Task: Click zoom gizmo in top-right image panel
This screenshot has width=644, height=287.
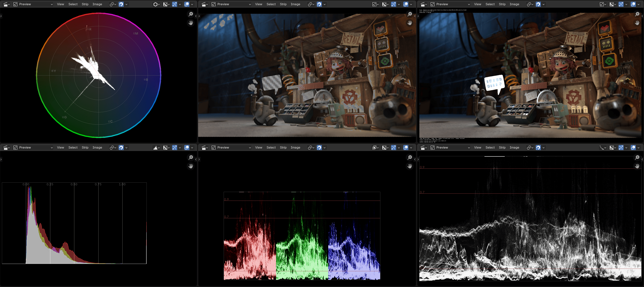Action: coord(637,14)
